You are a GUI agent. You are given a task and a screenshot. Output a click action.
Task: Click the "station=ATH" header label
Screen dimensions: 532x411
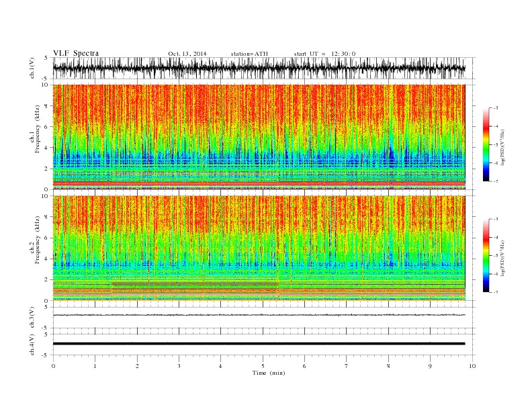point(249,54)
